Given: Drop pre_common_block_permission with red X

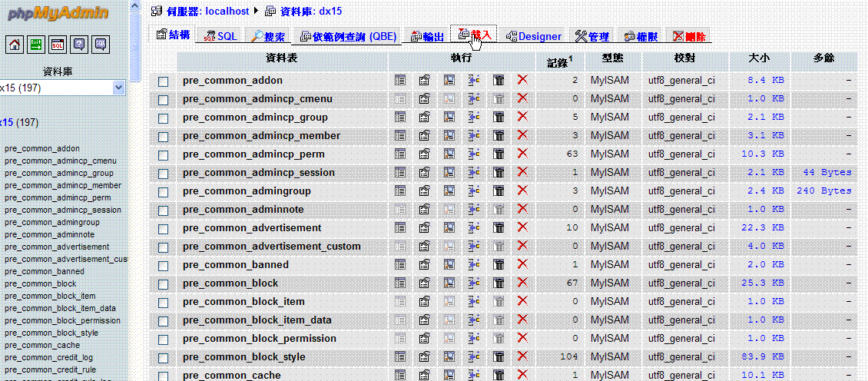Looking at the screenshot, I should [522, 338].
